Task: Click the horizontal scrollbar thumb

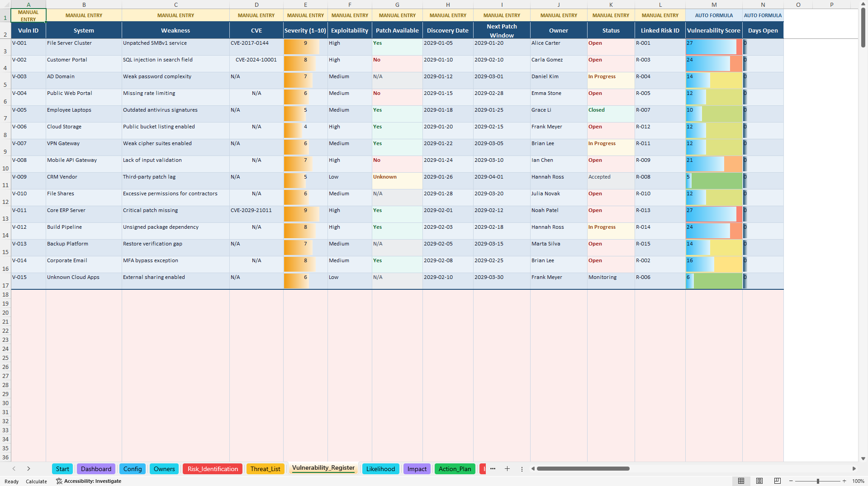Action: 583,469
